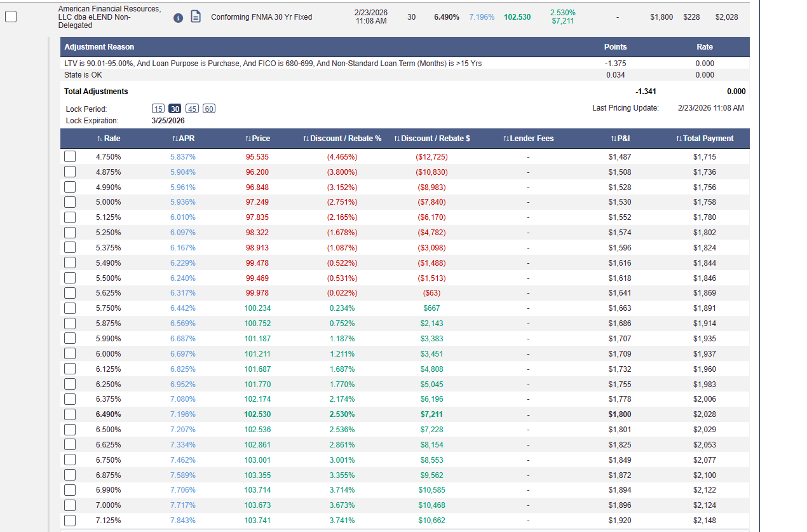Screen dimensions: 807x532
Task: Select the checkbox for the 6.490% rate
Action: click(70, 414)
